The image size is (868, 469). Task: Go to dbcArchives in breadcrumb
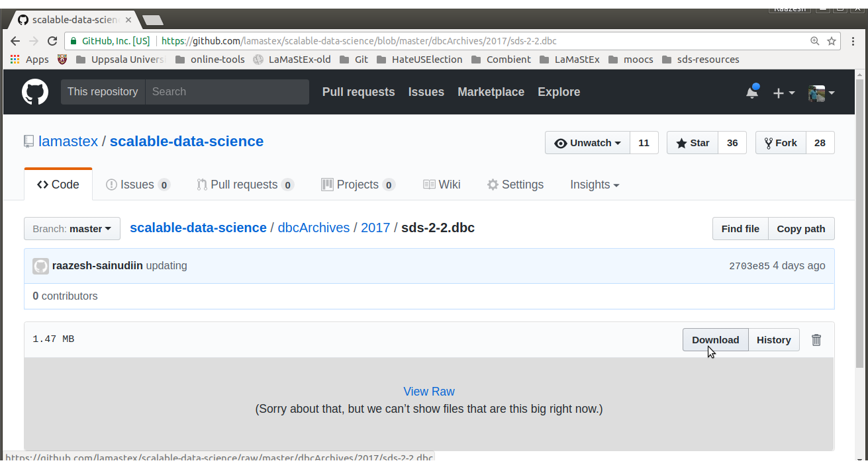[x=314, y=228]
